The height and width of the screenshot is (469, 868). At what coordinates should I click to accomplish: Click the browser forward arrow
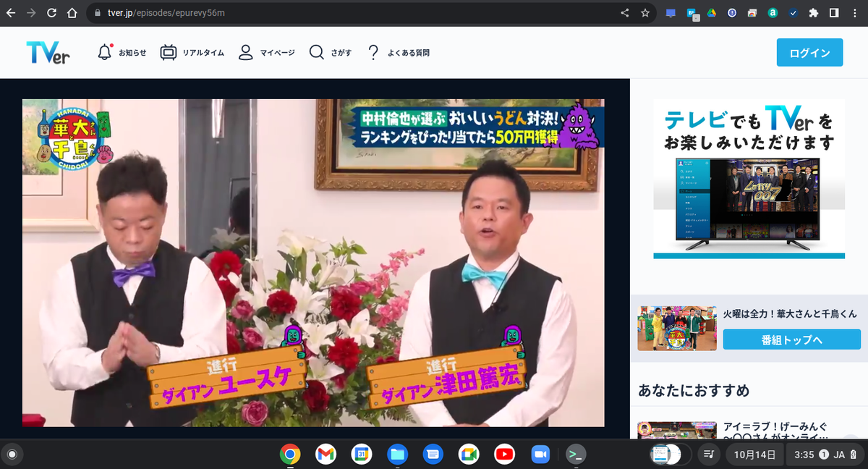tap(31, 13)
